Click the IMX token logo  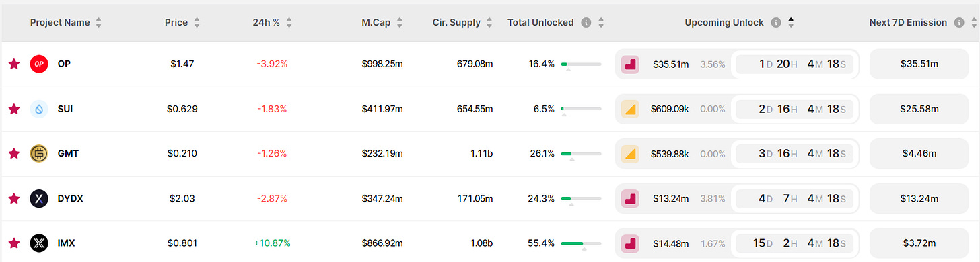pyautogui.click(x=39, y=243)
